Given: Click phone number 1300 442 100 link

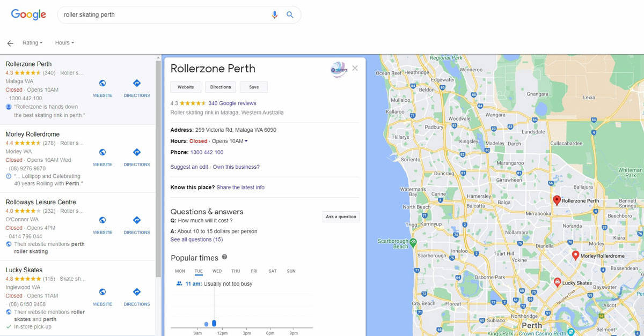Looking at the screenshot, I should click(207, 152).
